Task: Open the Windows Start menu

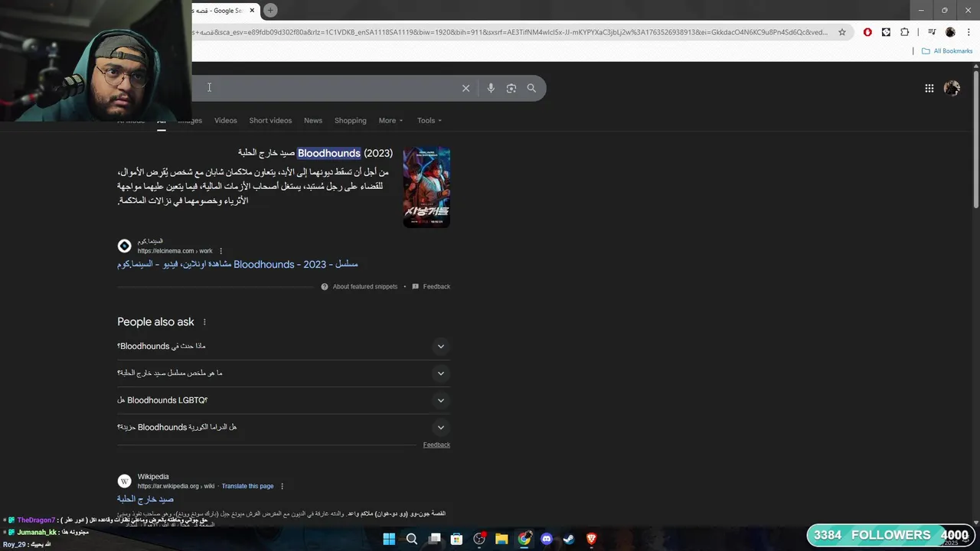Action: click(389, 539)
